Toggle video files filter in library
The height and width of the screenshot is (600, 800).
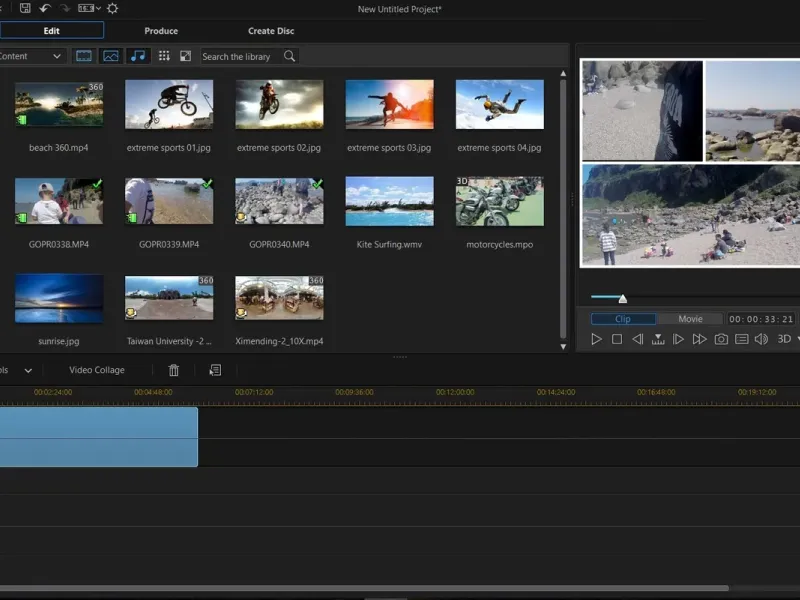[x=84, y=56]
